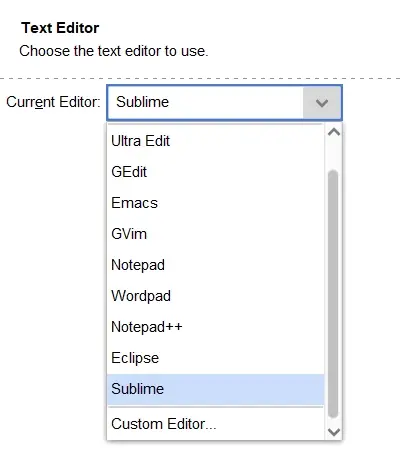
Task: Pick Emacs in the editor list
Action: coord(215,203)
